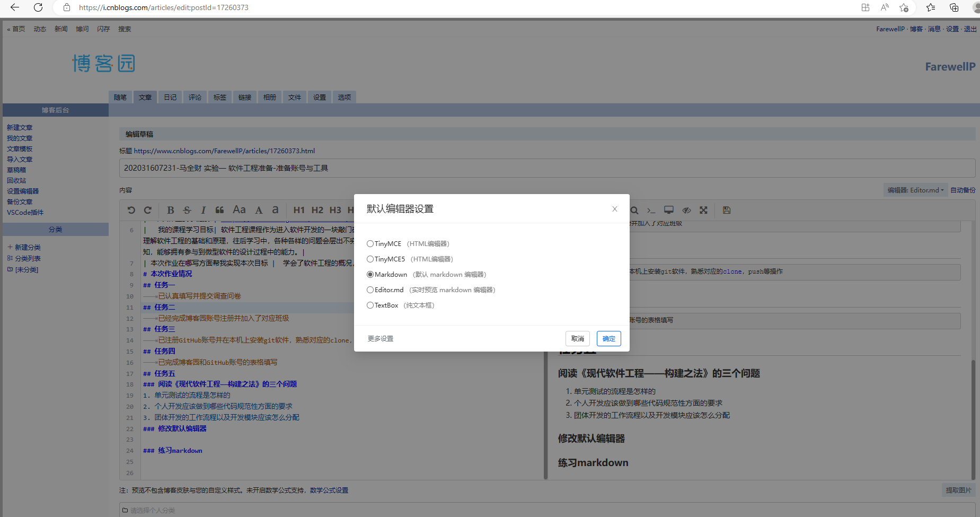Open the 更多设置 link in dialog
This screenshot has height=517, width=980.
click(x=381, y=339)
